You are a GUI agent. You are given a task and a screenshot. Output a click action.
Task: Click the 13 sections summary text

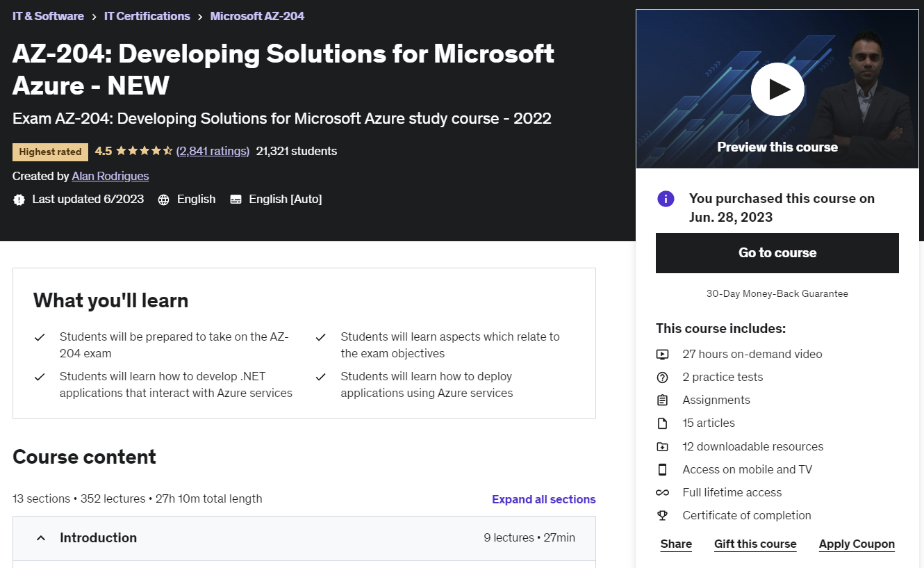[138, 498]
